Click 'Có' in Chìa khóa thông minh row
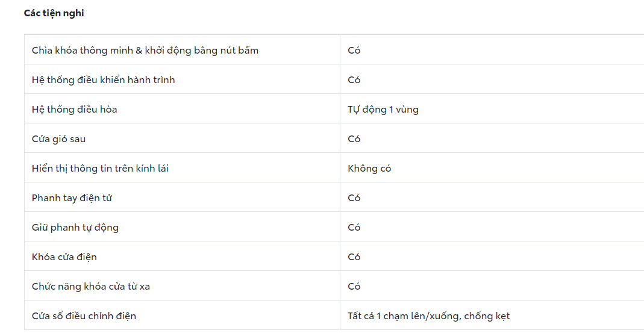 pyautogui.click(x=354, y=51)
